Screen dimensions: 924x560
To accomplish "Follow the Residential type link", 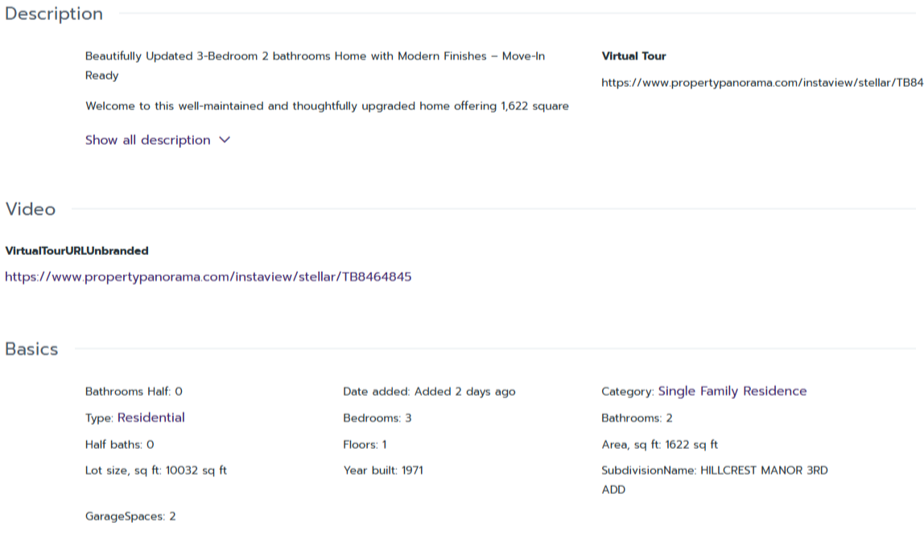I will (x=151, y=418).
